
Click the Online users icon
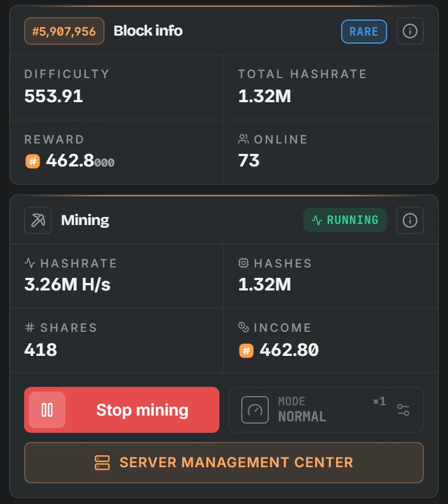click(244, 139)
